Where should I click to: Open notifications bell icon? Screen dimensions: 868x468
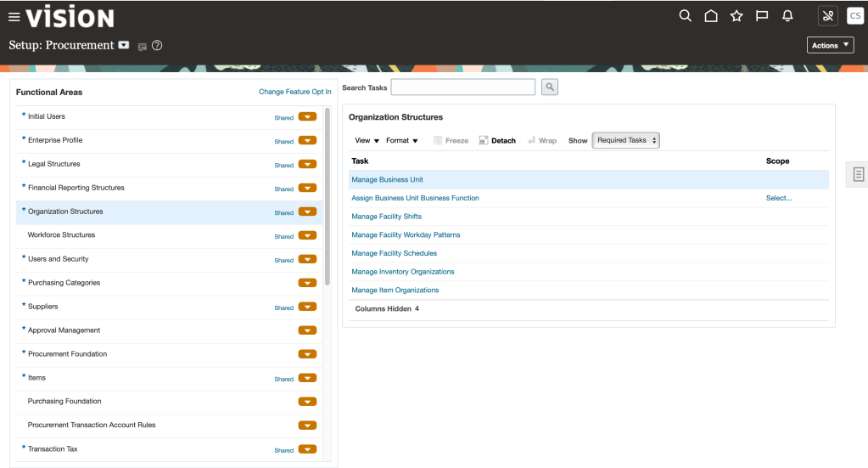[x=787, y=16]
